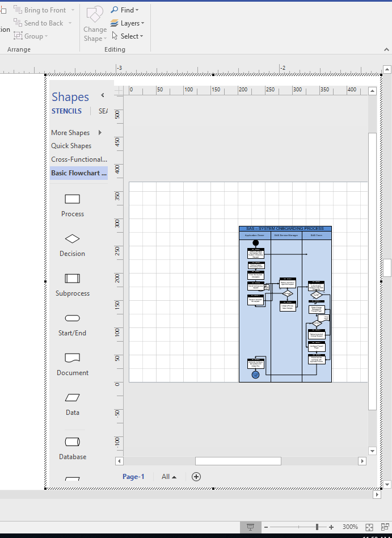Click the embedded vertical scrollbar thumb
This screenshot has width=392, height=538.
(x=373, y=271)
